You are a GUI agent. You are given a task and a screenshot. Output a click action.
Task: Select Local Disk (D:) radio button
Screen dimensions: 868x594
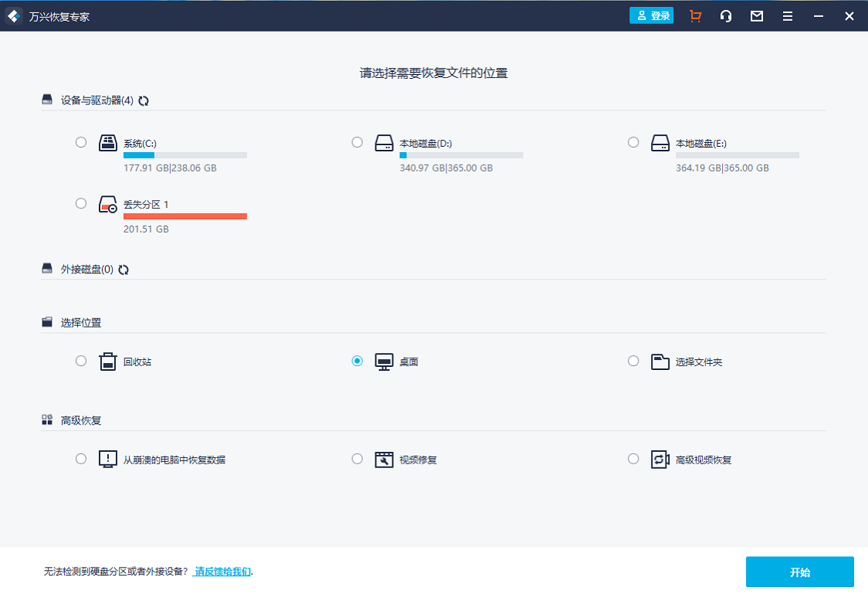coord(357,142)
